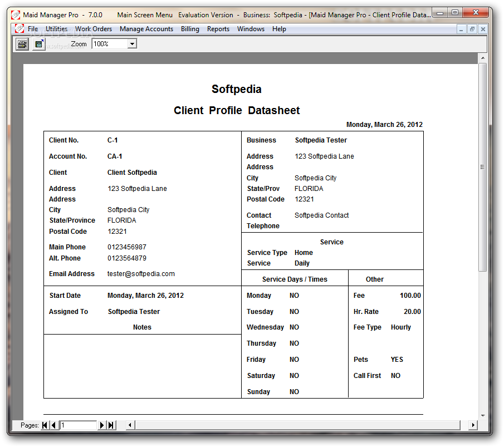Click client number value 'C-1'
The width and height of the screenshot is (504, 447).
tap(112, 140)
